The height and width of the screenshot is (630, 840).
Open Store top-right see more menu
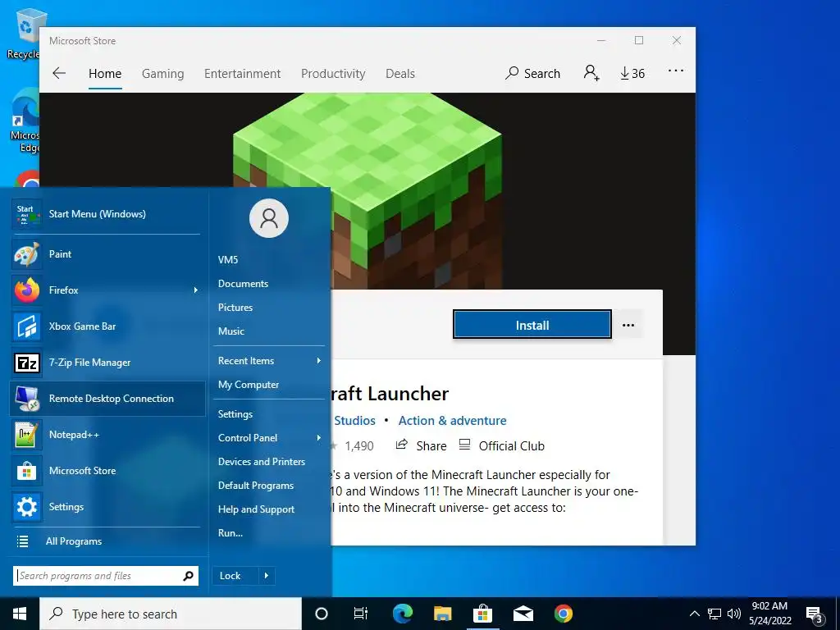coord(676,71)
